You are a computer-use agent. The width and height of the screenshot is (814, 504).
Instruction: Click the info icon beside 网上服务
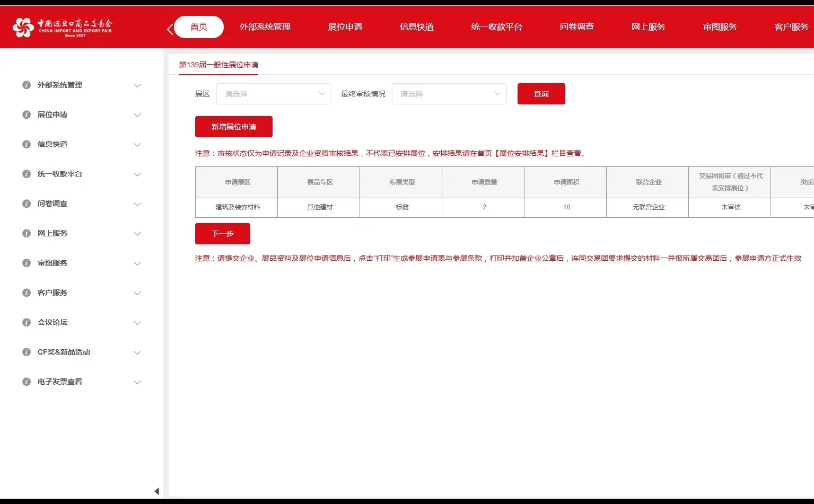(x=26, y=233)
